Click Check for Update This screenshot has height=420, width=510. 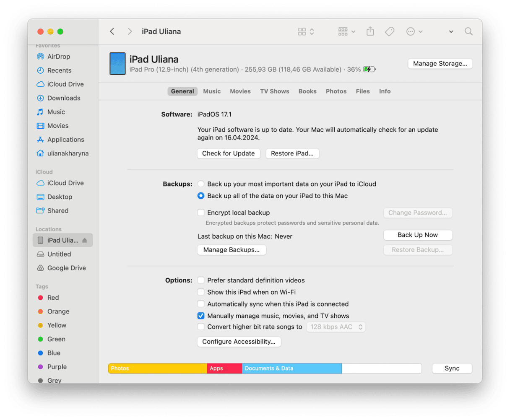[229, 153]
